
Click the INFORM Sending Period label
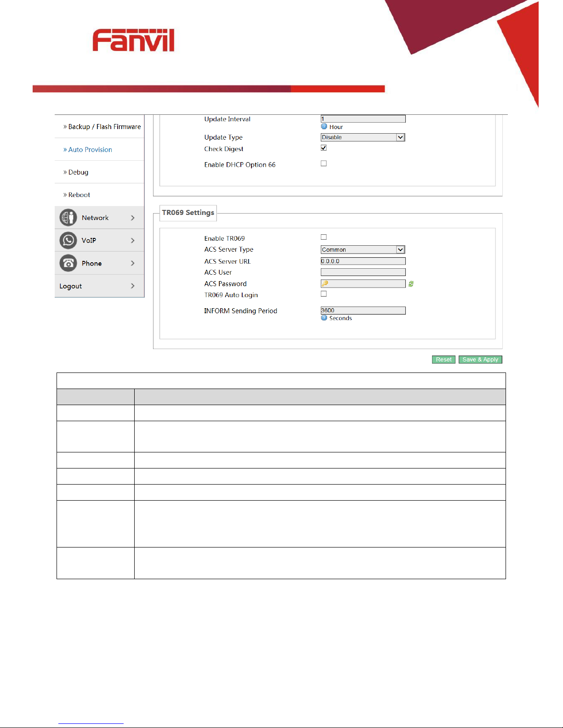pos(241,311)
